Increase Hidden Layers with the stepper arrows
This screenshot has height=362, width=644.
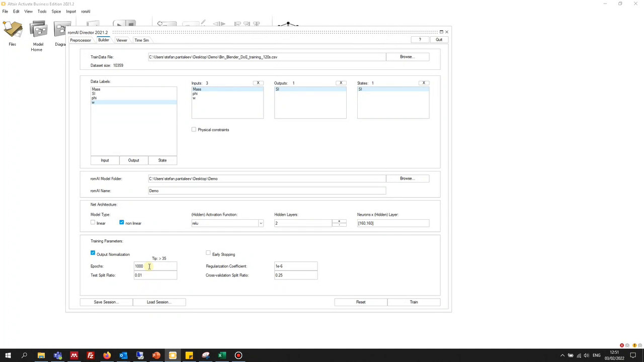[339, 221]
